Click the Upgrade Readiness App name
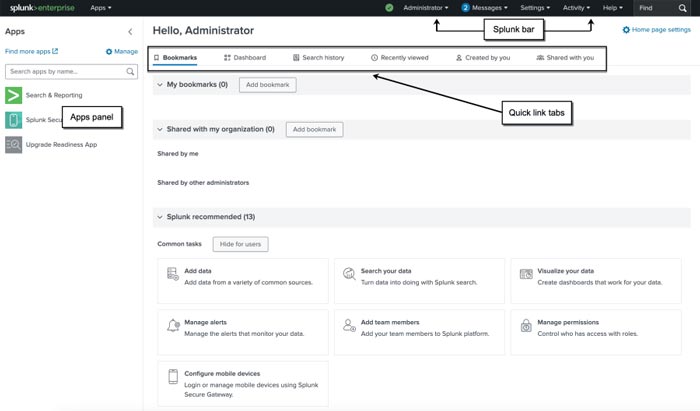 pyautogui.click(x=62, y=145)
